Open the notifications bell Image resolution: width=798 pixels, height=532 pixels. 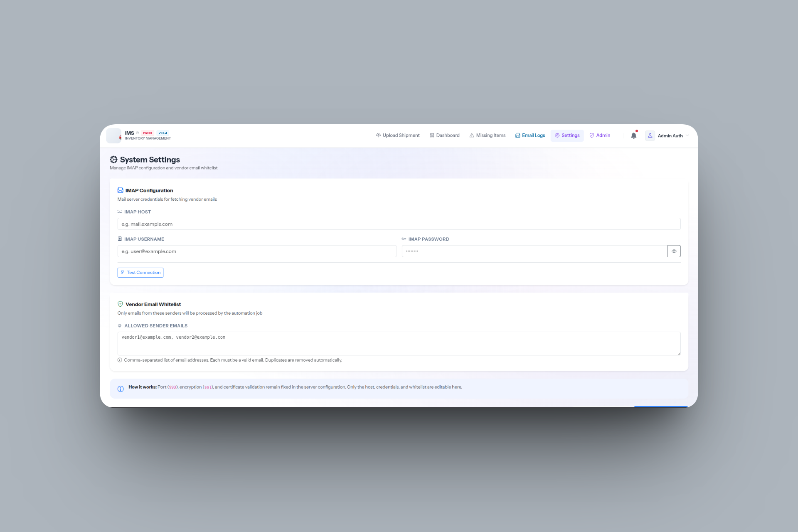(x=633, y=135)
